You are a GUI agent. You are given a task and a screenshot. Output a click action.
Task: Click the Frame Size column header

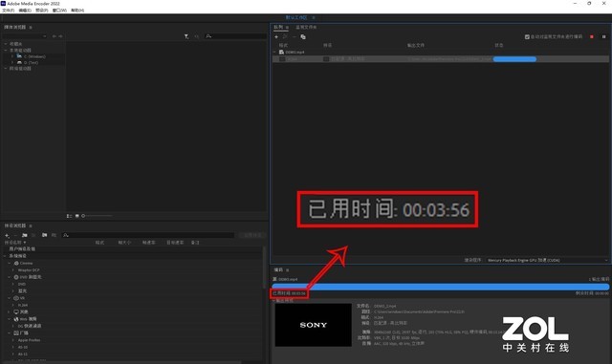coord(124,243)
